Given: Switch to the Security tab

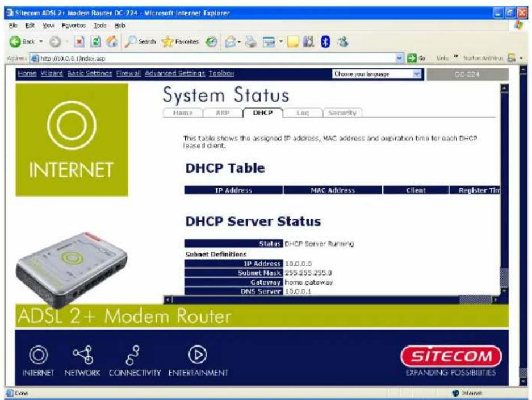Looking at the screenshot, I should pyautogui.click(x=342, y=113).
